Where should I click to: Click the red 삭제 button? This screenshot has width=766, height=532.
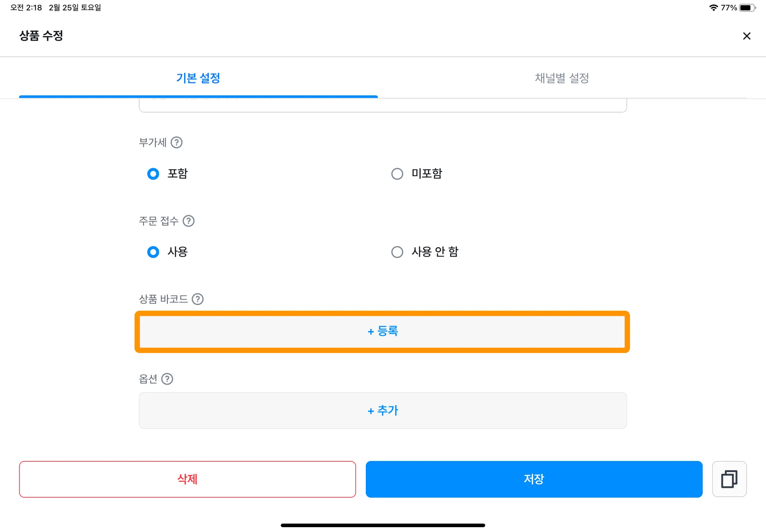pyautogui.click(x=187, y=479)
